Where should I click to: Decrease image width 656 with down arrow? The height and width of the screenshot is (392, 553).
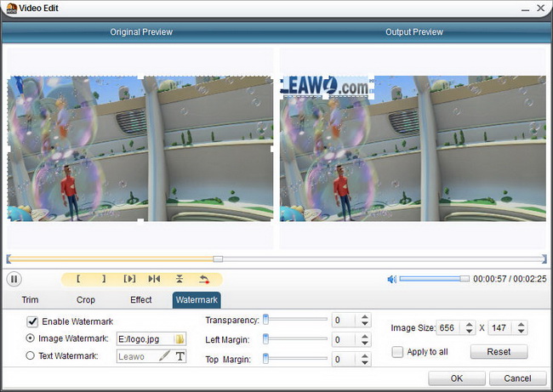469,332
